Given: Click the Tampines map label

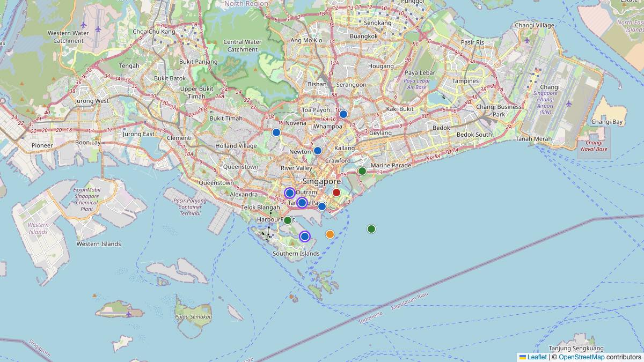Looking at the screenshot, I should (x=465, y=81).
